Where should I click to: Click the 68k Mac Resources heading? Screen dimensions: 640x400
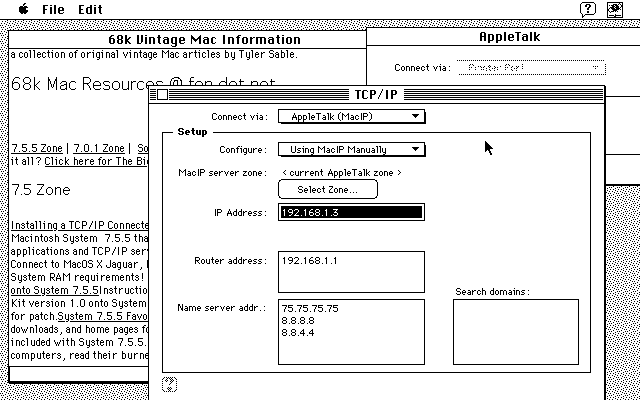(x=143, y=84)
